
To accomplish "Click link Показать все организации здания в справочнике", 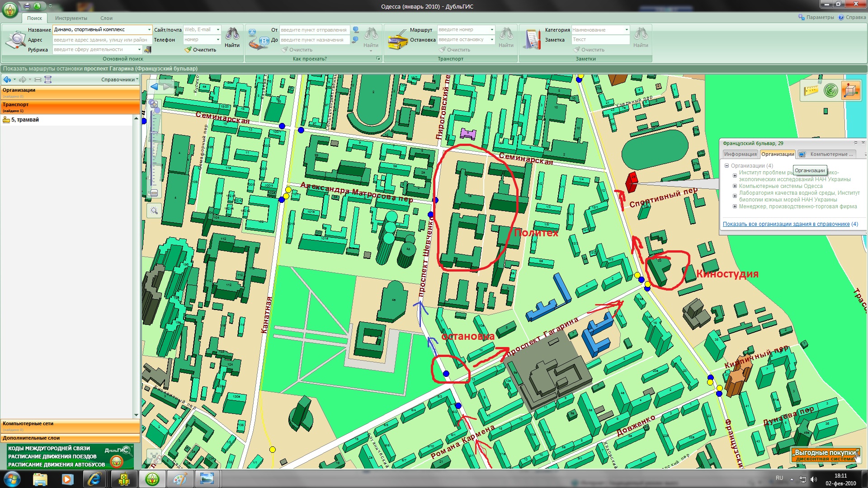I will coord(786,224).
